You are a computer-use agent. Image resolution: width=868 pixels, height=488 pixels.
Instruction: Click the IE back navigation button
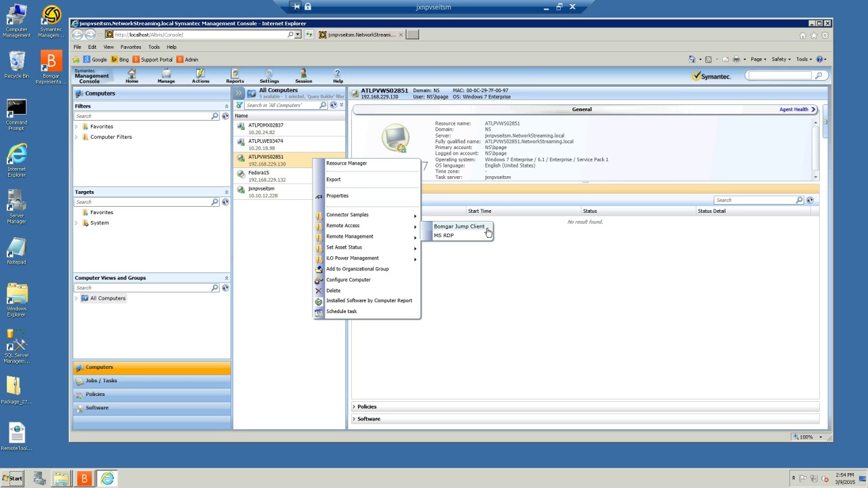(77, 35)
